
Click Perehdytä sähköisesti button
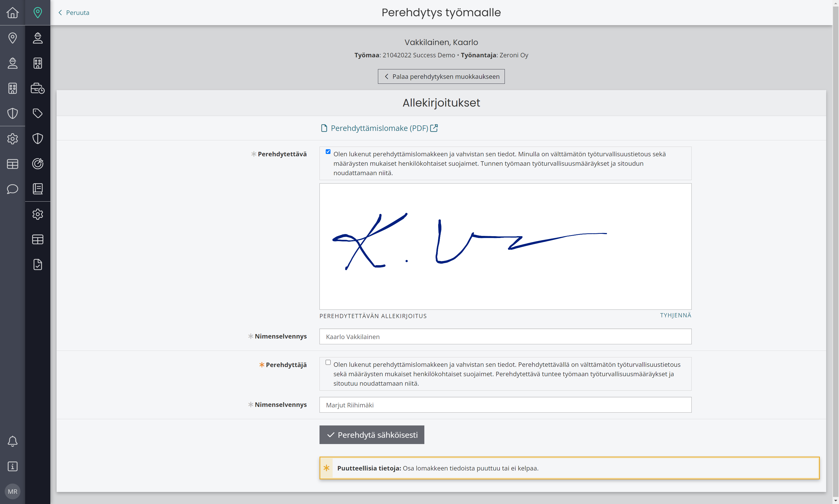372,435
